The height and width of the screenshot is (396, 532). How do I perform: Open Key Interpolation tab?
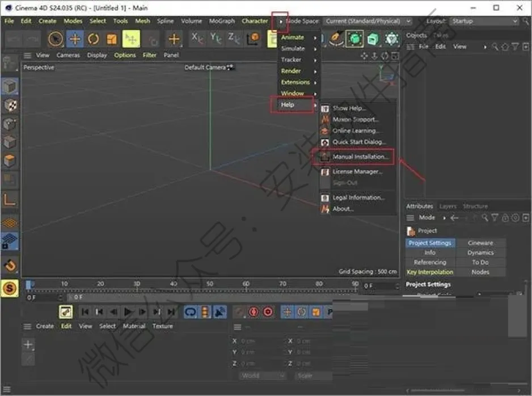[430, 272]
